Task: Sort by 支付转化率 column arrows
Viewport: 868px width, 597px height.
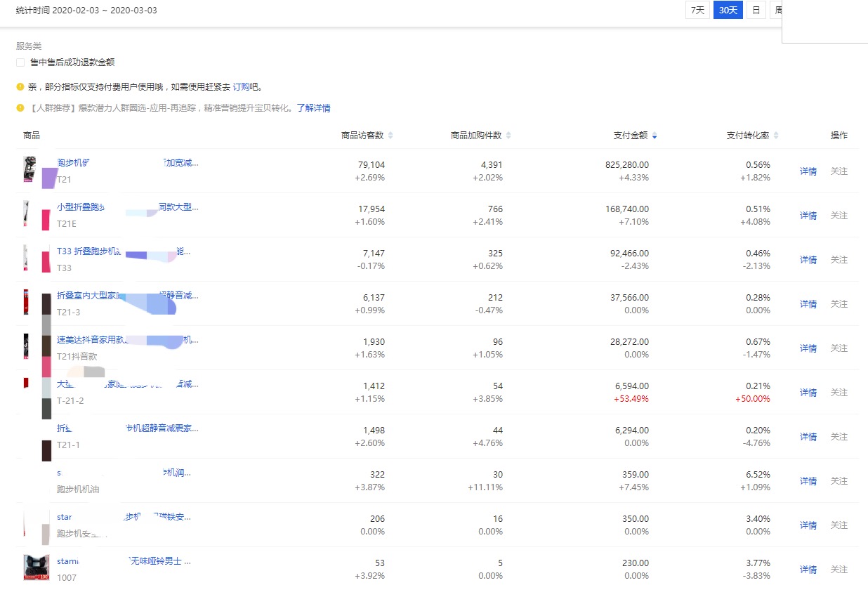Action: pyautogui.click(x=776, y=136)
